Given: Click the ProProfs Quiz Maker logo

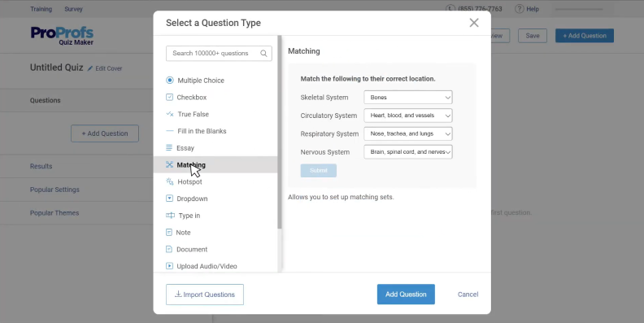Looking at the screenshot, I should tap(62, 35).
